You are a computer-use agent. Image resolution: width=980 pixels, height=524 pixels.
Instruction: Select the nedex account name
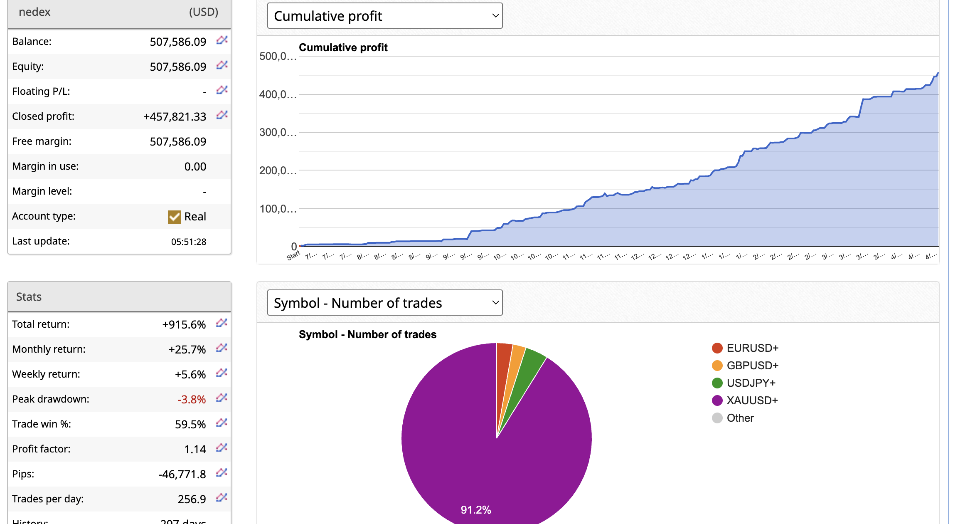tap(34, 12)
